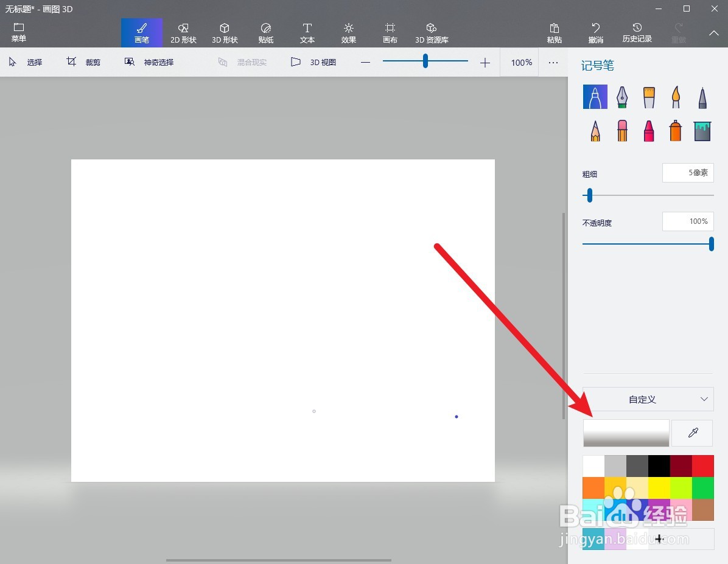Switch to the 贴纸 stickers tab
The width and height of the screenshot is (728, 564).
266,33
